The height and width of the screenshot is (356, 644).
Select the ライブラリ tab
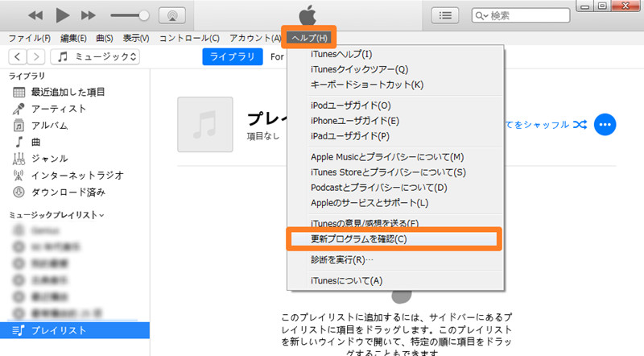pos(233,56)
